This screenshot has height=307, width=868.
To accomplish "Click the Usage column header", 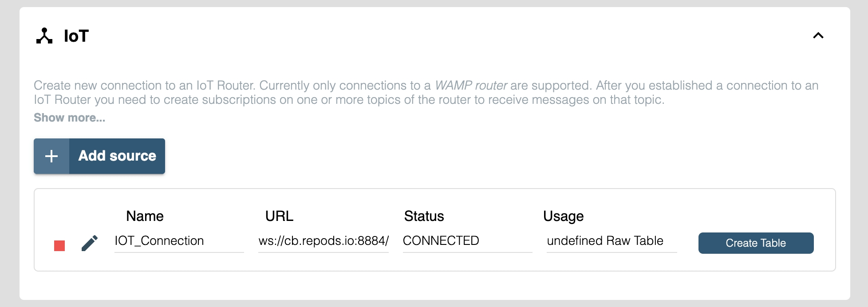I will point(563,216).
